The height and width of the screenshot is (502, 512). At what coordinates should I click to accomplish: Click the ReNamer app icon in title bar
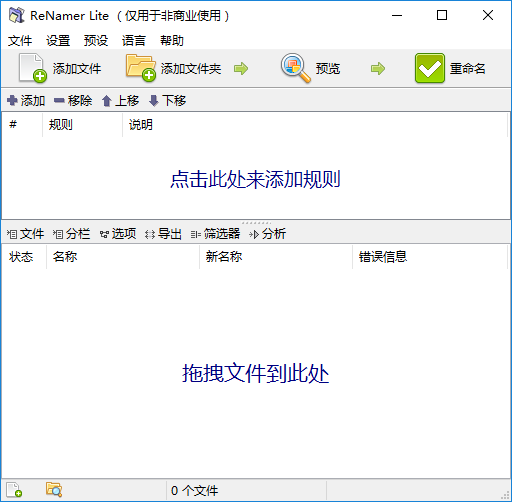click(17, 15)
